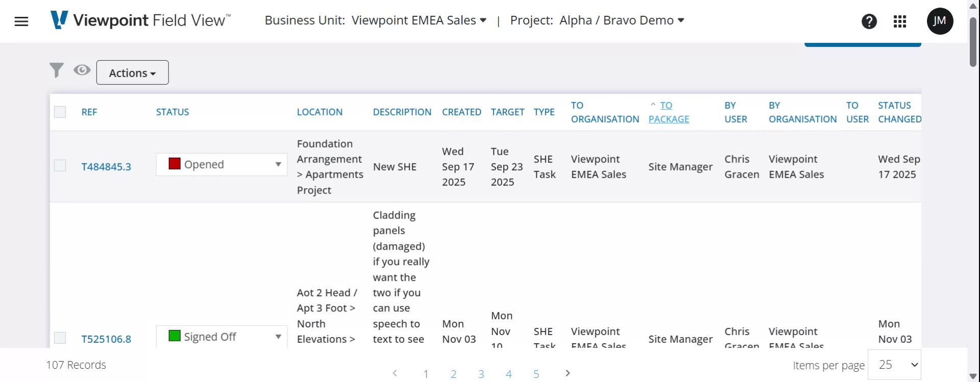Change Project Alpha / Bravo Demo dropdown
This screenshot has width=980, height=382.
(x=622, y=20)
